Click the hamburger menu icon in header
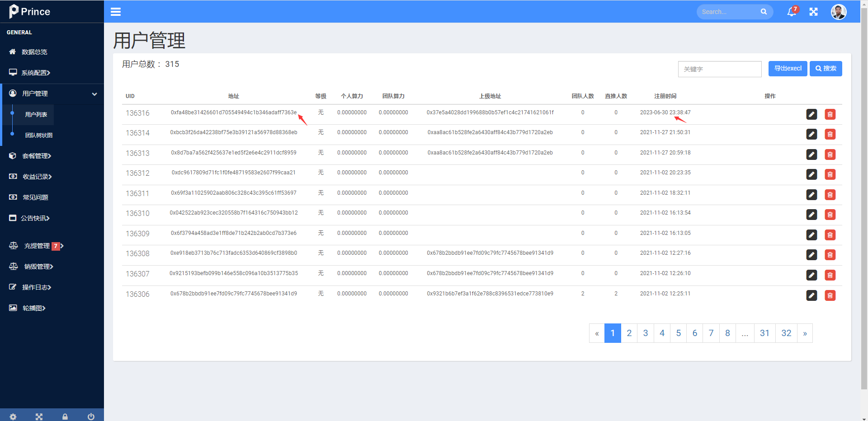 pyautogui.click(x=116, y=12)
